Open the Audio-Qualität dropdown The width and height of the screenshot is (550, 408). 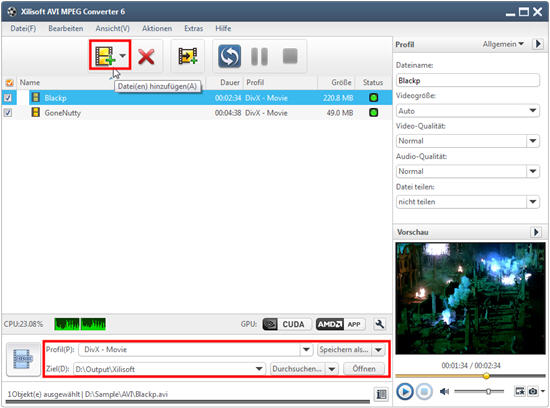click(x=533, y=171)
